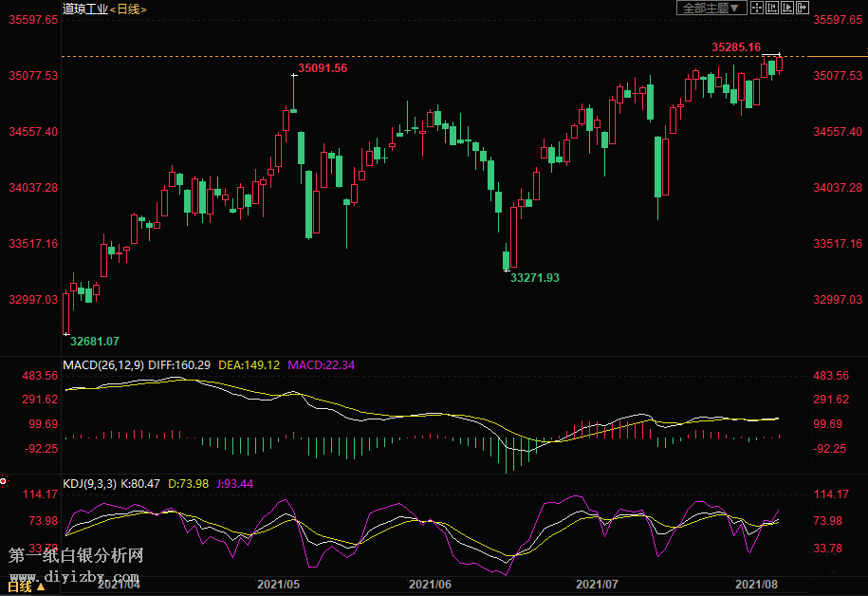Click the 2021/05 date on time axis

(278, 586)
